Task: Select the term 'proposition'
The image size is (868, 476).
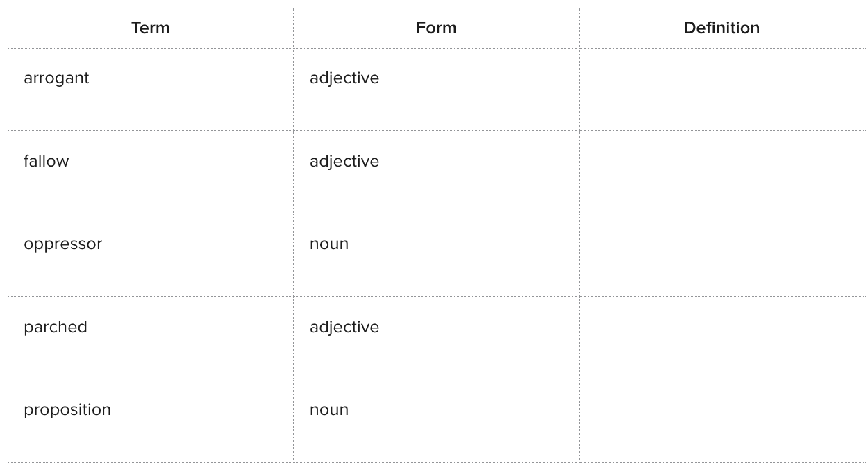Action: tap(67, 410)
